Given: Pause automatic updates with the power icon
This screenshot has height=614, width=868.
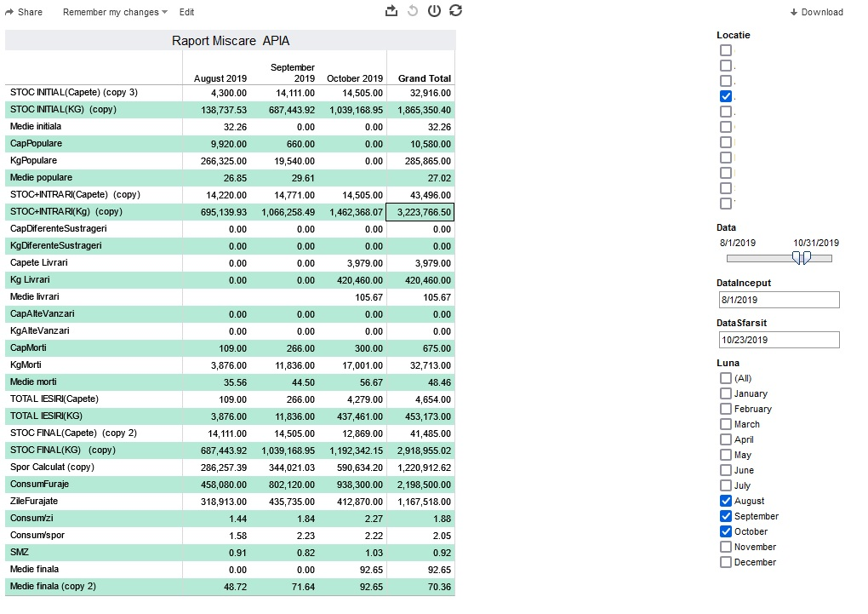Looking at the screenshot, I should (x=434, y=11).
